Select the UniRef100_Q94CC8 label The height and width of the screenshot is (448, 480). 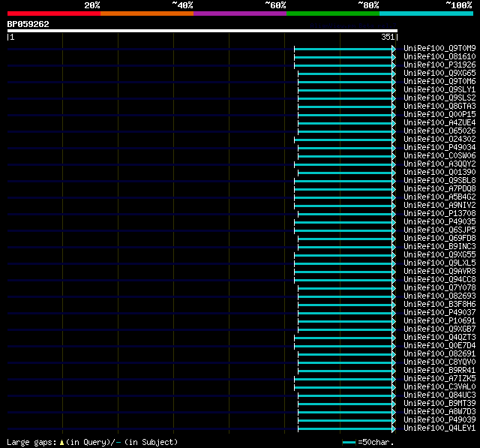pos(439,280)
